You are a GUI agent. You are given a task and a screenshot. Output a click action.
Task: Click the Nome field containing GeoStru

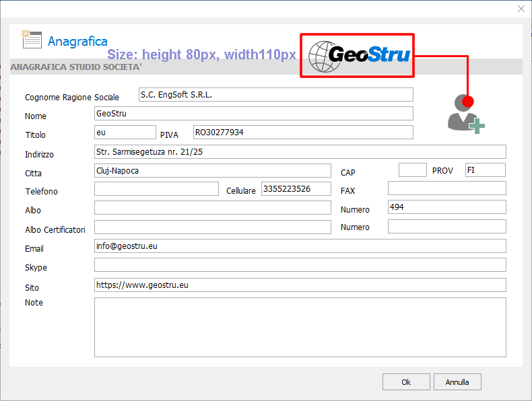[x=253, y=114]
